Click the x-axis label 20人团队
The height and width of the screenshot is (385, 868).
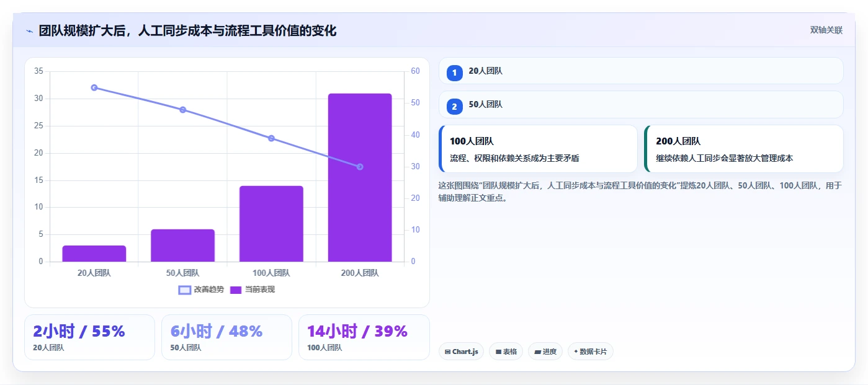[94, 273]
